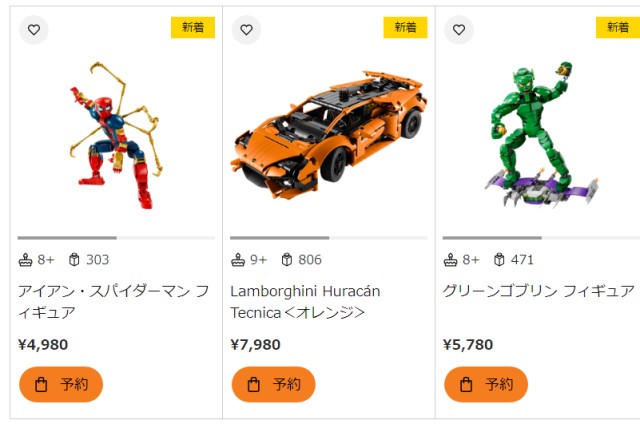
Task: Click the brick piece icon beside 806
Action: pyautogui.click(x=287, y=260)
